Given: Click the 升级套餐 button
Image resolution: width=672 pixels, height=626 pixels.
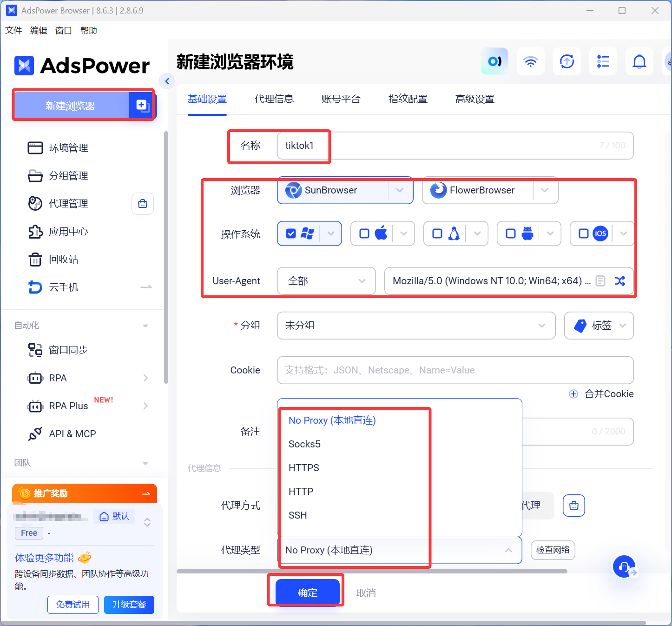Looking at the screenshot, I should (129, 605).
